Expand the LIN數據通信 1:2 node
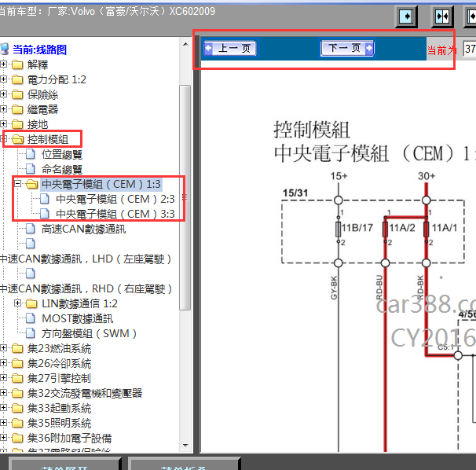 point(18,303)
